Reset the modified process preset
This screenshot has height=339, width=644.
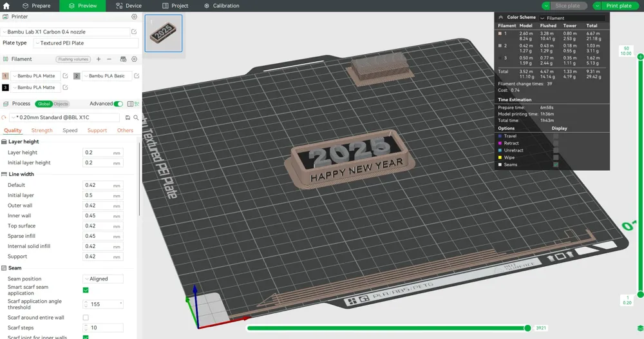pos(4,117)
